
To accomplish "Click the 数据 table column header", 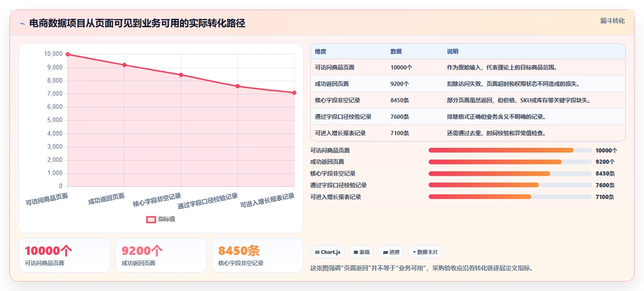I will 396,52.
